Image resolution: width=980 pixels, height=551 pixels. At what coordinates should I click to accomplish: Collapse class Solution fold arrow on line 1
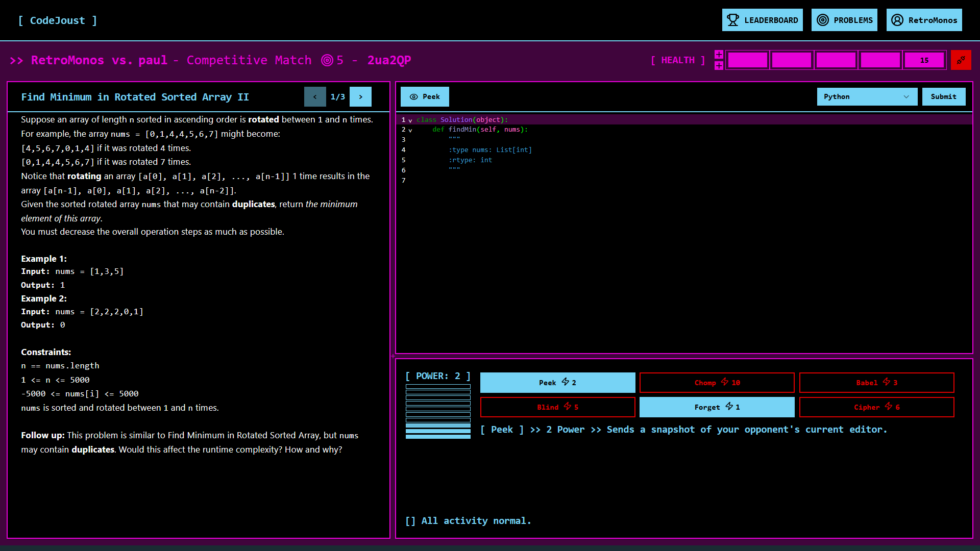click(x=410, y=120)
